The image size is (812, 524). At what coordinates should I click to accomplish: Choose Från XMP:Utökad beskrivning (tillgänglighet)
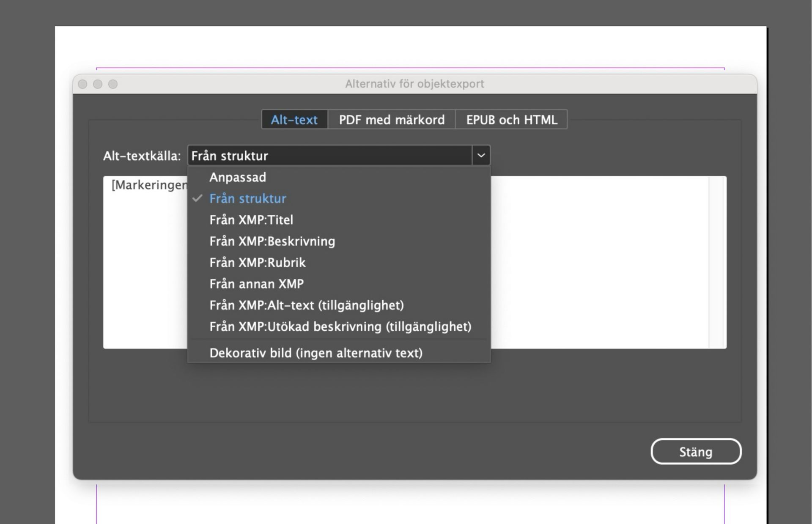click(x=340, y=326)
